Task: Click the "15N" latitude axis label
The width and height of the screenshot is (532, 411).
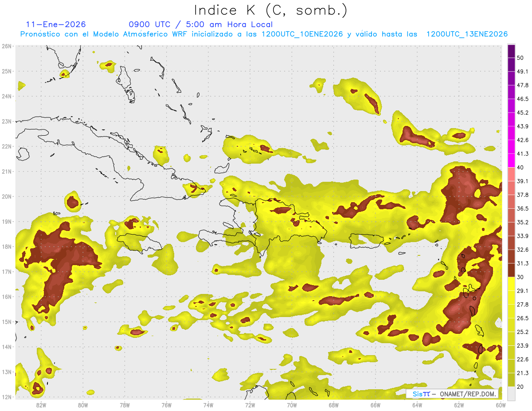Action: 7,322
